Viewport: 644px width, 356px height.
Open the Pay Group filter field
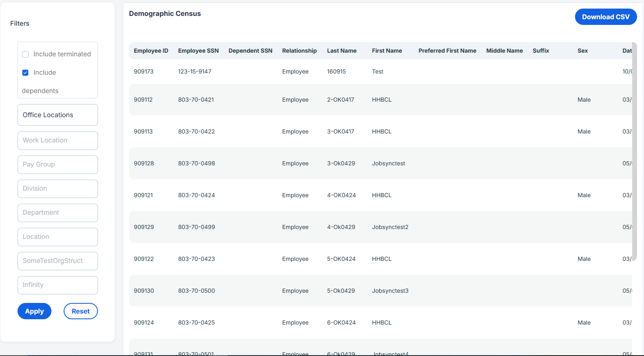pos(58,165)
